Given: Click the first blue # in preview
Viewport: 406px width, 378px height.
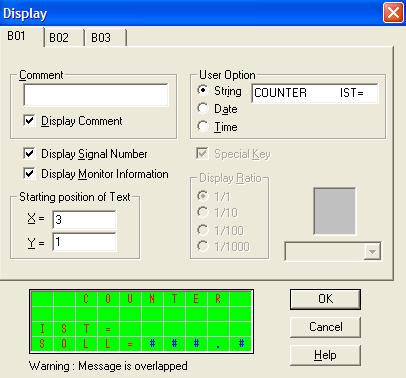Looking at the screenshot, I should pos(152,343).
